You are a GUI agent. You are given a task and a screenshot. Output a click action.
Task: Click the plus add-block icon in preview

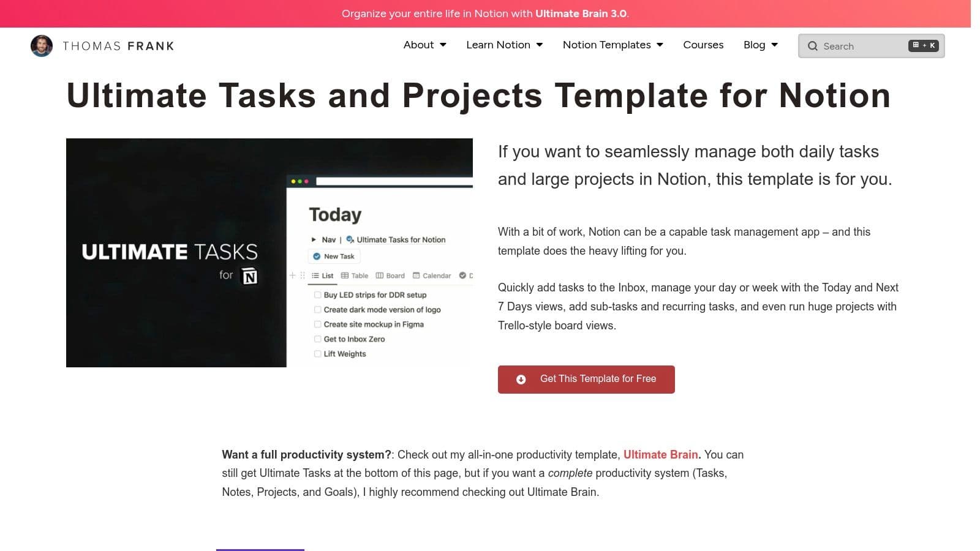tap(292, 275)
